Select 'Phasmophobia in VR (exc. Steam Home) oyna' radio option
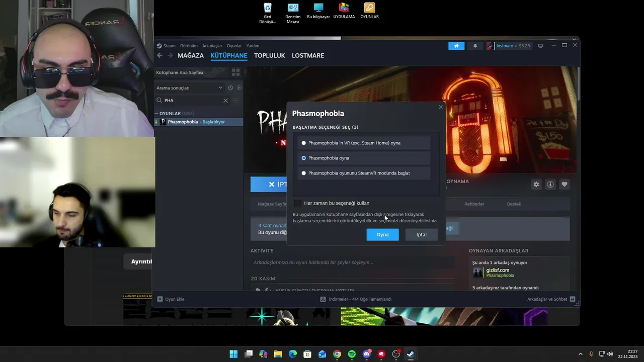 tap(364, 143)
